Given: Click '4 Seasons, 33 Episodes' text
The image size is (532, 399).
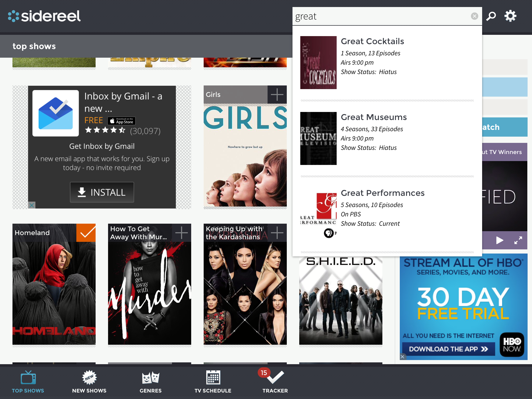Looking at the screenshot, I should click(x=372, y=129).
